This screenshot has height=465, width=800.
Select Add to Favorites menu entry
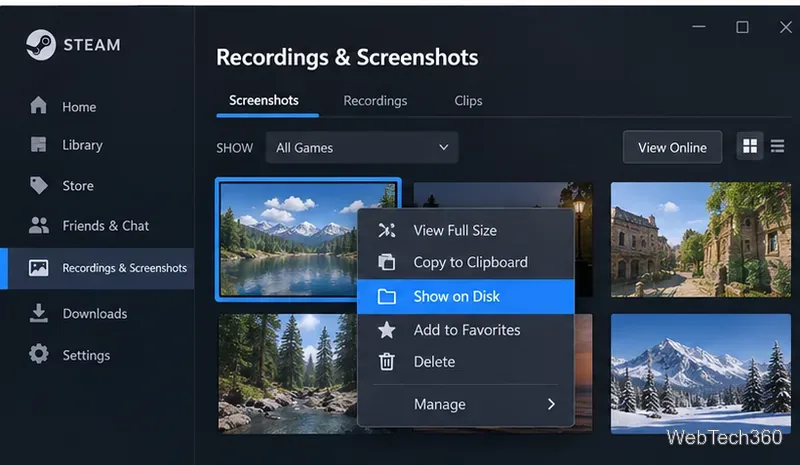466,330
